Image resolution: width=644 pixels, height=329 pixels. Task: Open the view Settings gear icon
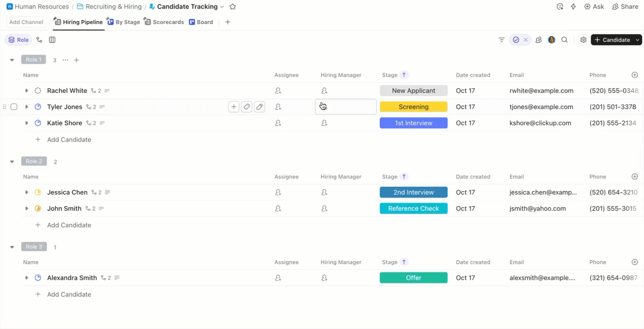pyautogui.click(x=583, y=40)
